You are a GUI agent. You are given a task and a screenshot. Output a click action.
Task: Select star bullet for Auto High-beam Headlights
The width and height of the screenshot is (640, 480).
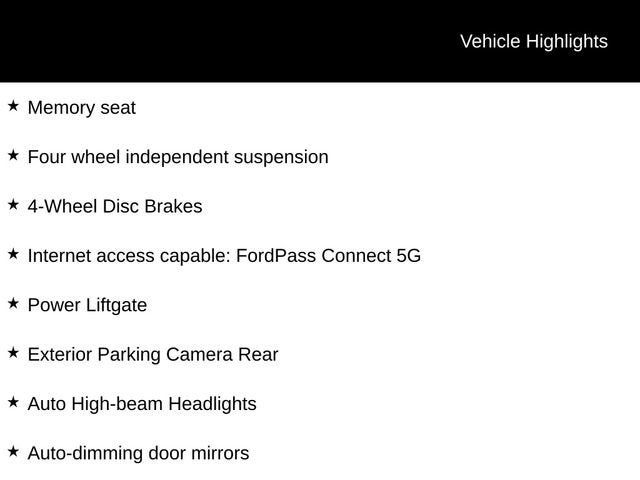pos(13,402)
